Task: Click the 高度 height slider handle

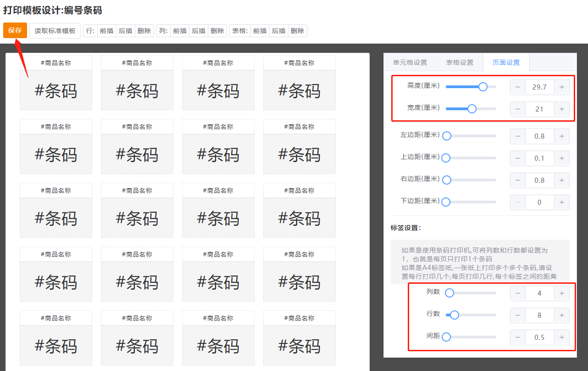Action: (483, 87)
